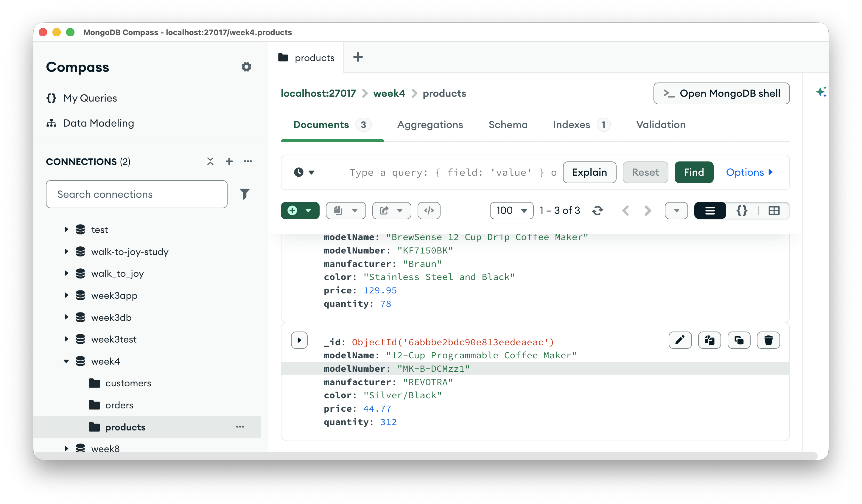This screenshot has height=504, width=862.
Task: Switch to Validation tab
Action: pyautogui.click(x=661, y=125)
